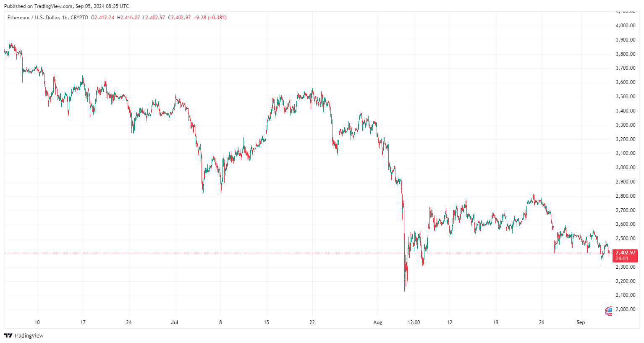Screen dimensions: 644x343
Task: Click the bar countdown timer 24:51
Action: coord(622,259)
